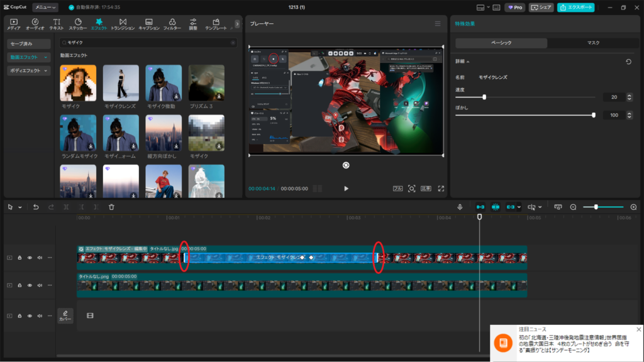Click the ぼかし slider handle

594,115
